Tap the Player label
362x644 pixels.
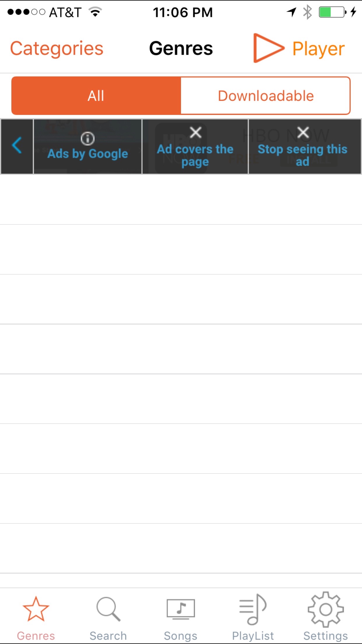(318, 49)
